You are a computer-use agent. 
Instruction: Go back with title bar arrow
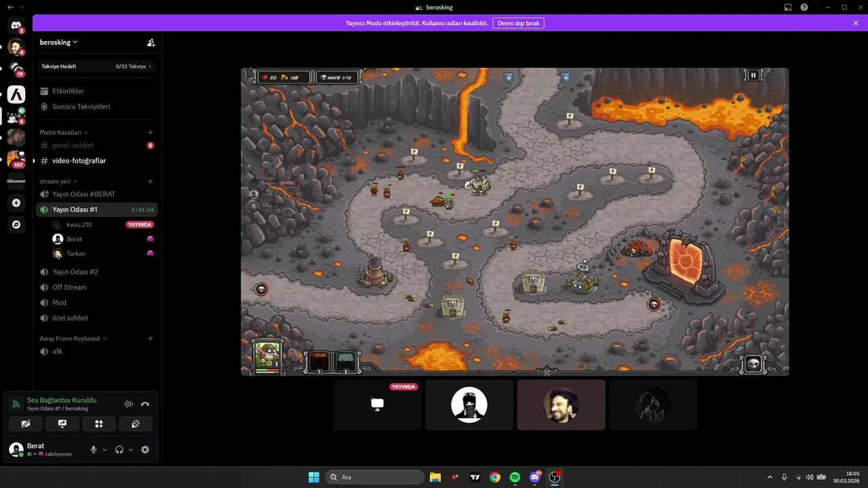(x=10, y=7)
